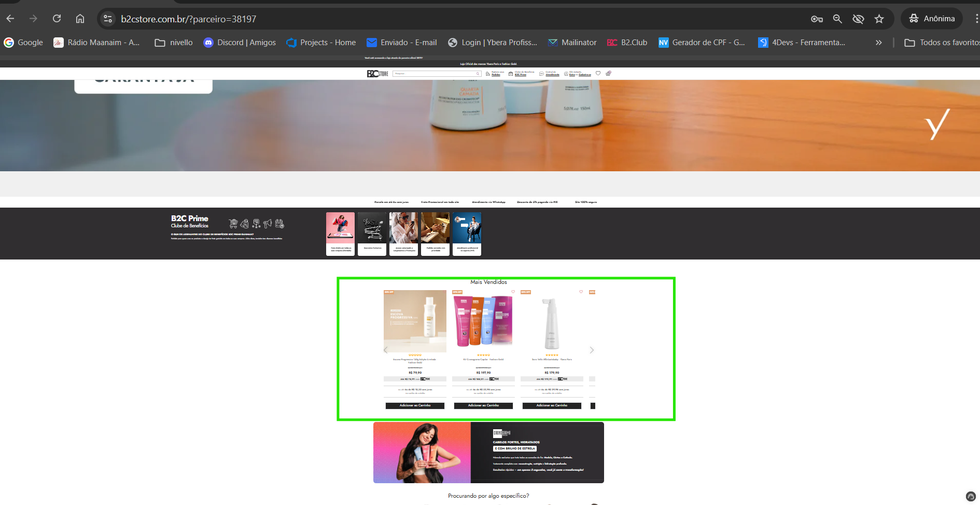This screenshot has height=505, width=980.
Task: Show next products with the carousel right arrow
Action: [592, 350]
